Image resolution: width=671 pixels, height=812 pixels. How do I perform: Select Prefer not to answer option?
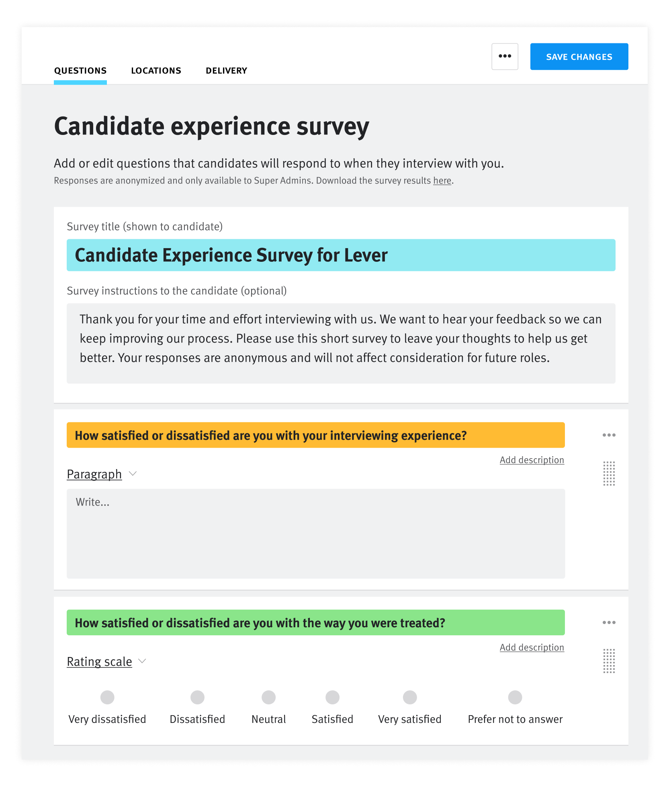coord(515,698)
